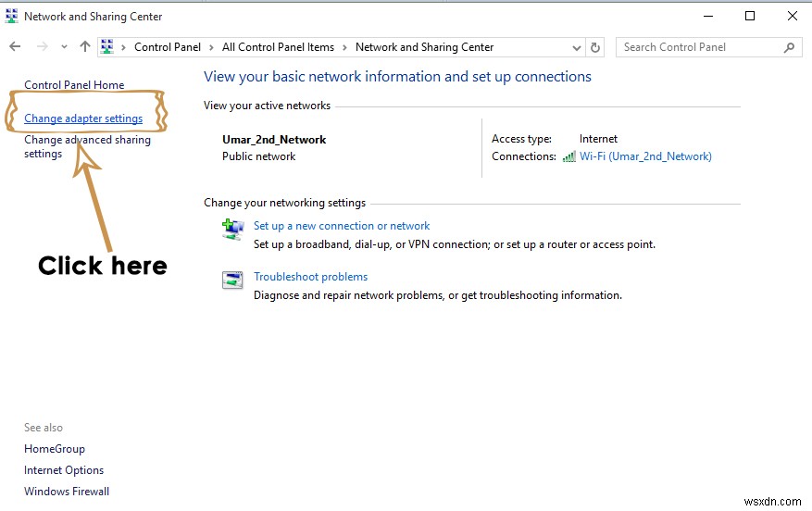Open Windows Firewall under See also
Image resolution: width=812 pixels, height=511 pixels.
point(67,492)
